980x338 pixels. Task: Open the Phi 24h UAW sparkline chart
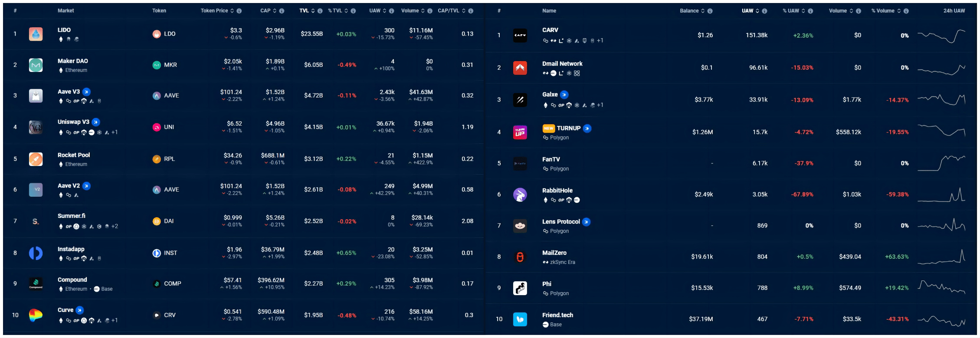pos(941,287)
